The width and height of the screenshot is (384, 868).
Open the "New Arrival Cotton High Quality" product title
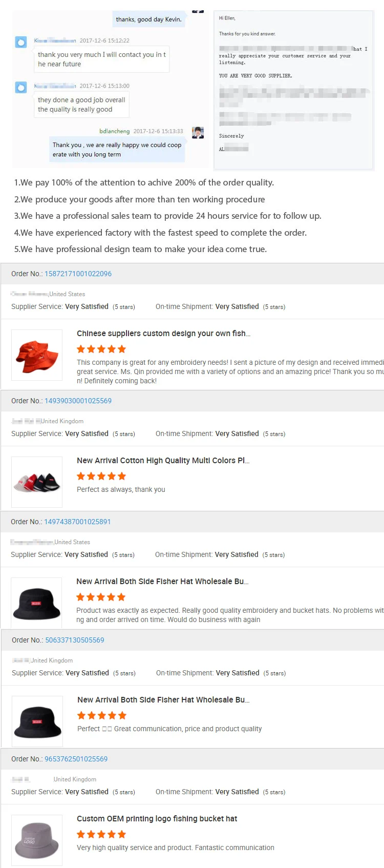pyautogui.click(x=163, y=461)
